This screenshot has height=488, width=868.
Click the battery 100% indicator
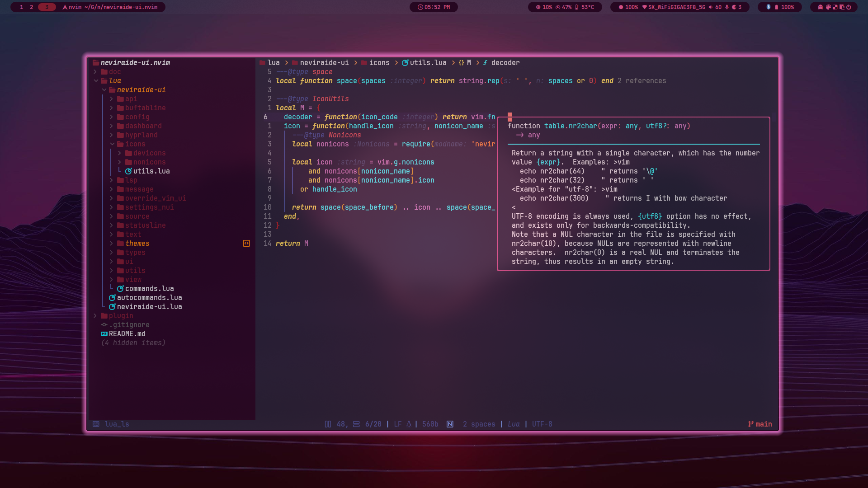tap(784, 7)
